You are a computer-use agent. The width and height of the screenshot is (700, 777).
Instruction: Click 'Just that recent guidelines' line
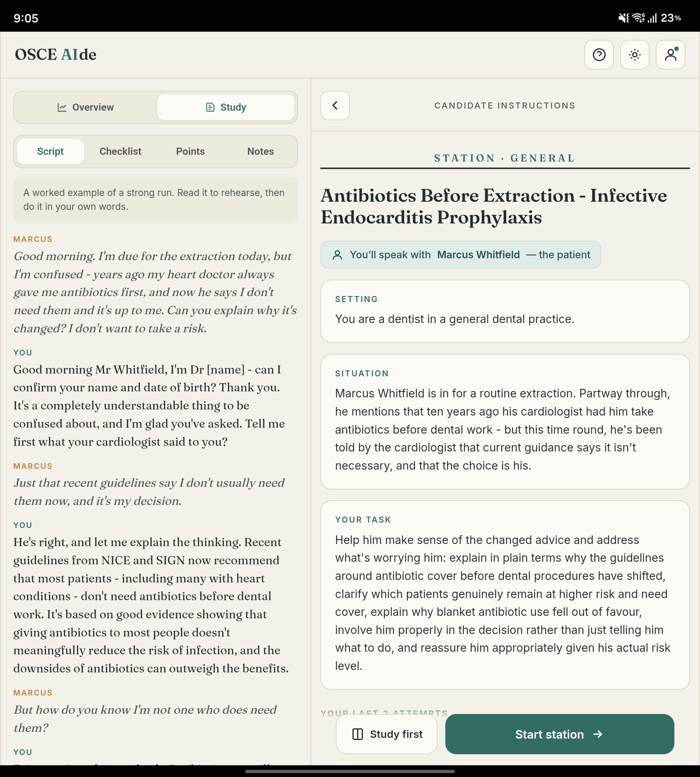[x=149, y=492]
